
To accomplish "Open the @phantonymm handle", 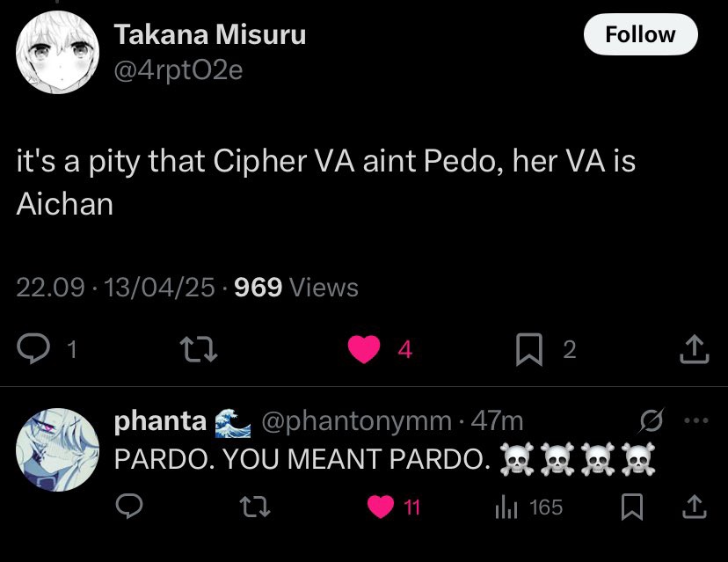I will [x=355, y=421].
